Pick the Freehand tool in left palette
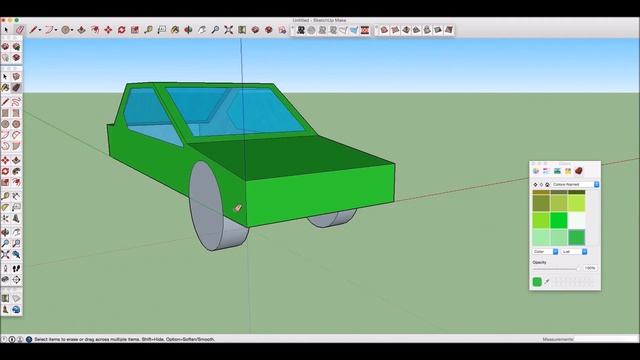Screen dimensions: 640x360 point(16,102)
